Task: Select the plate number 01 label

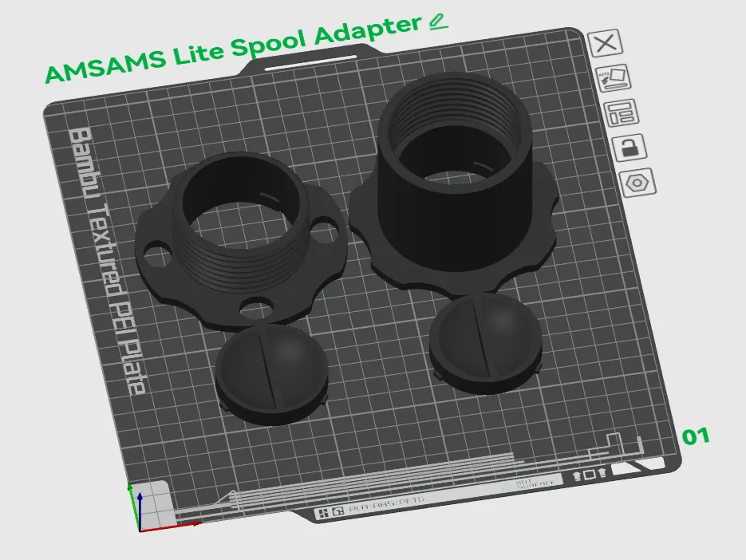Action: pyautogui.click(x=696, y=437)
